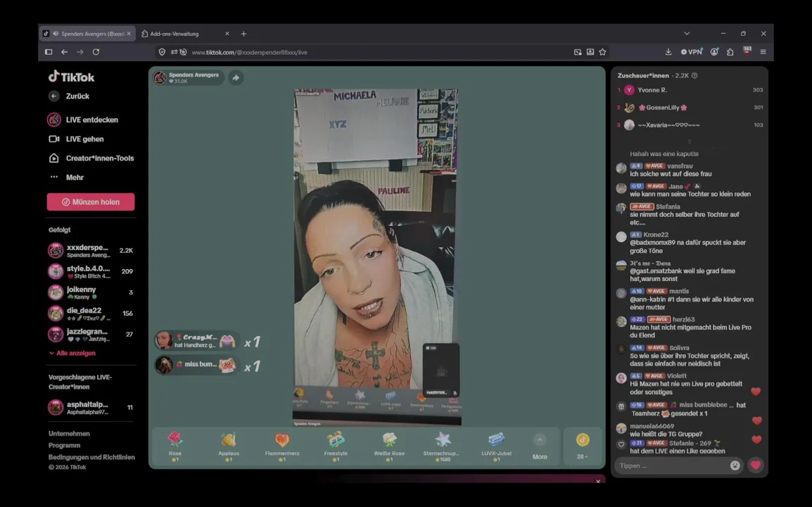Close the banner below the stream
Viewport: 812px width, 507px height.
598,481
